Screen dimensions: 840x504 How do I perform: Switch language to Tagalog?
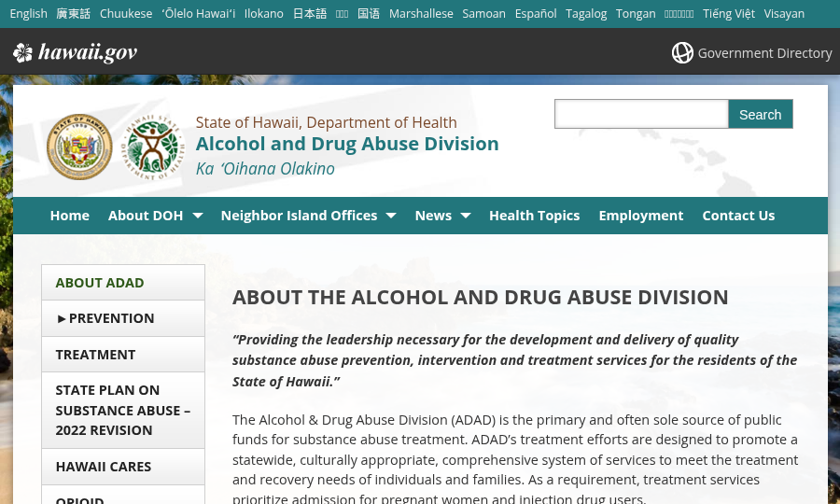point(586,13)
